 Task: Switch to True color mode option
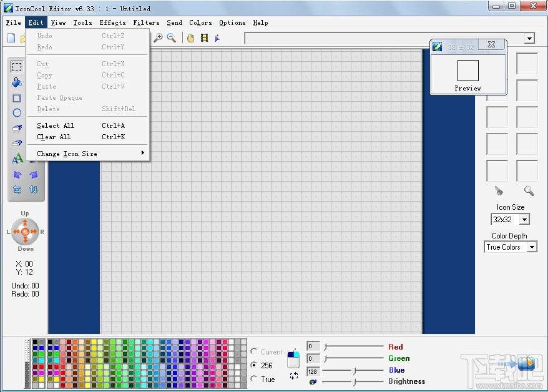tap(255, 380)
